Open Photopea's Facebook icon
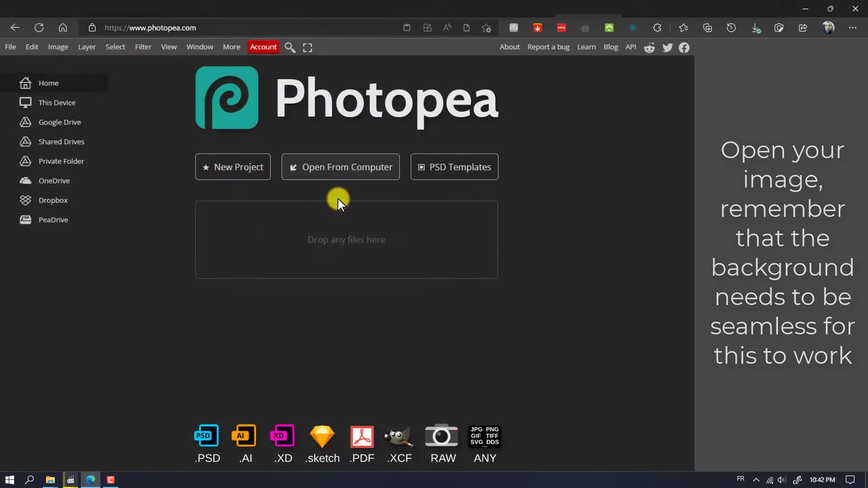Image resolution: width=868 pixels, height=488 pixels. pos(684,47)
